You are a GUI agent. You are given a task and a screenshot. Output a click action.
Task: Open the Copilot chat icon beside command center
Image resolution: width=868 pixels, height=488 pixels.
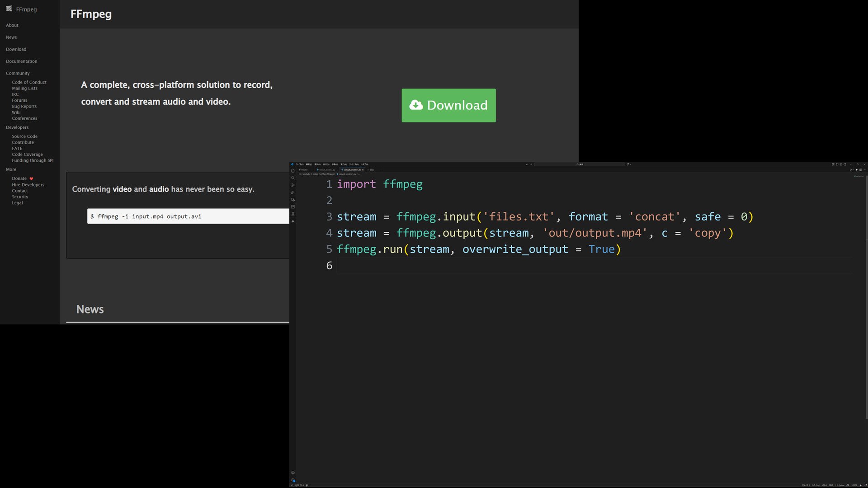(628, 164)
